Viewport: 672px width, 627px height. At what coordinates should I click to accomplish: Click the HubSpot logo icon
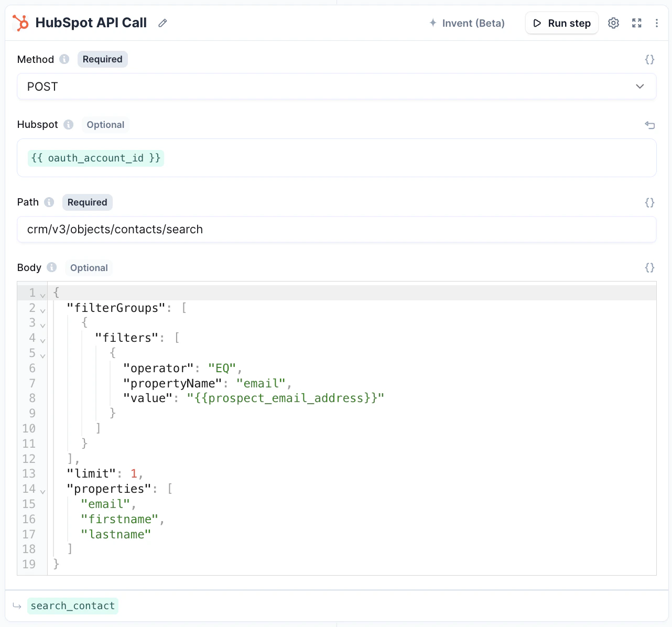coord(21,23)
